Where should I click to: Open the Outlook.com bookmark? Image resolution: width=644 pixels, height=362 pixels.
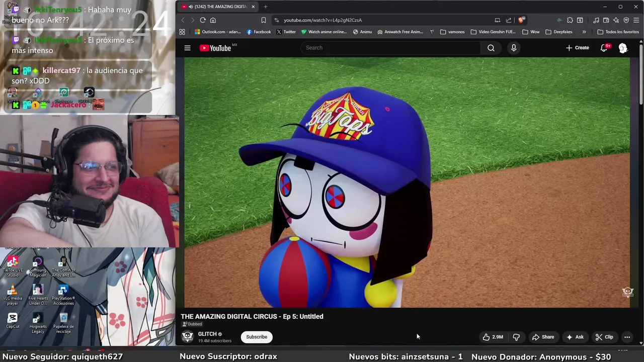pyautogui.click(x=217, y=32)
